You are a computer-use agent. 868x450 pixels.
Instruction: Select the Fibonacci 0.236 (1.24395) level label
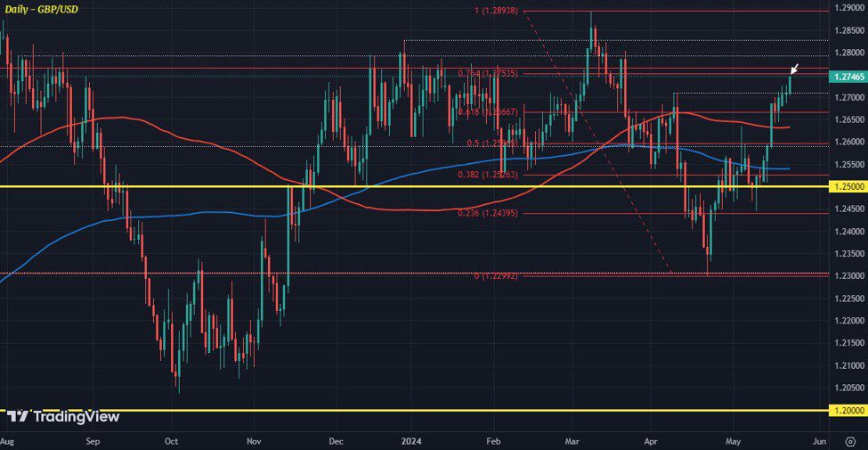pyautogui.click(x=488, y=214)
